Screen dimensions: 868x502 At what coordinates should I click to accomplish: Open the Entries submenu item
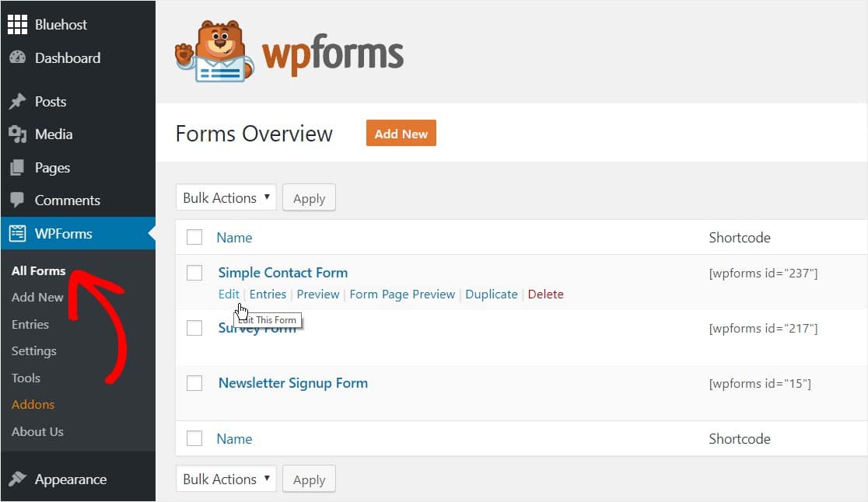[x=30, y=325]
